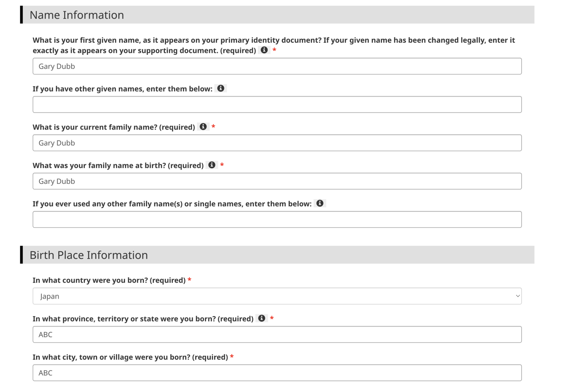Click info icon for first given name question
The image size is (564, 392).
[264, 50]
